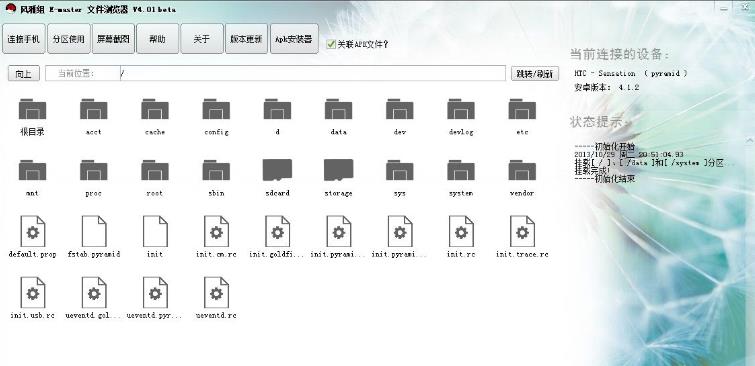The height and width of the screenshot is (366, 755).
Task: Click the 连接手机 toolbar button
Action: click(24, 39)
